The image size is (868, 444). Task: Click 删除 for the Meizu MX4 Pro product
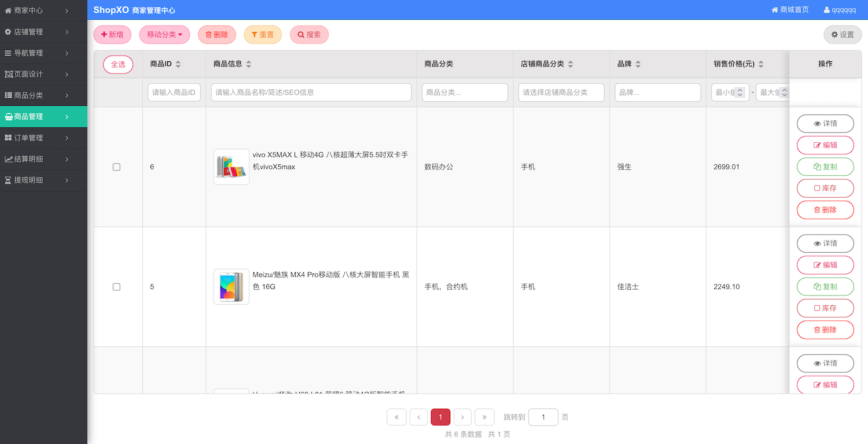click(825, 330)
